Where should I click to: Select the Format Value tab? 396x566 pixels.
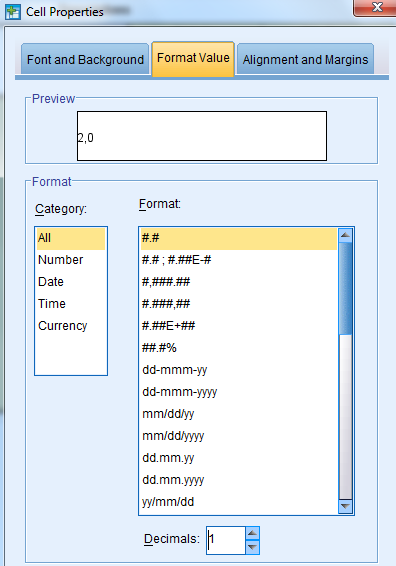193,58
